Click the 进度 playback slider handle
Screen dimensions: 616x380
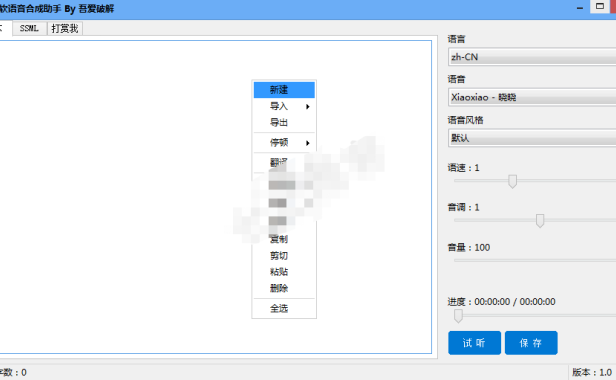[x=458, y=316]
